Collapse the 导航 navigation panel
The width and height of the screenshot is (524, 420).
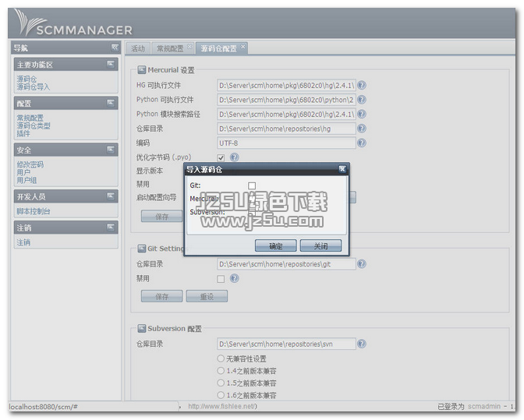(115, 48)
